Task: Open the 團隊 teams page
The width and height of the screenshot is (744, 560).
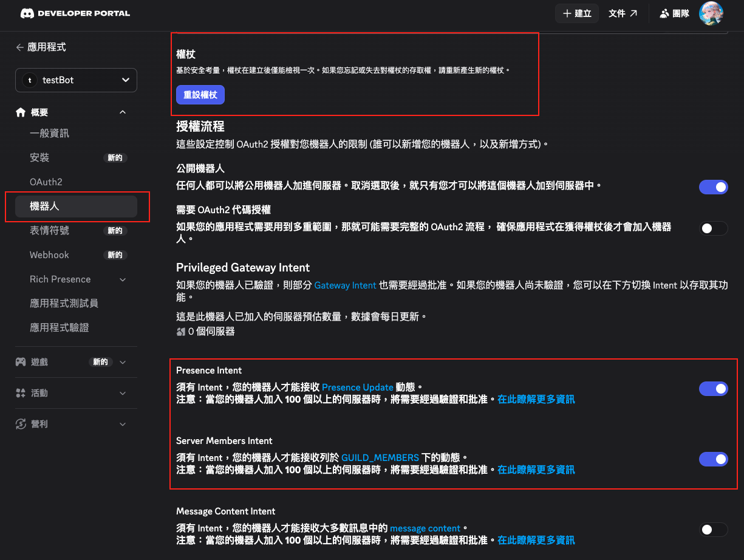Action: (x=675, y=13)
